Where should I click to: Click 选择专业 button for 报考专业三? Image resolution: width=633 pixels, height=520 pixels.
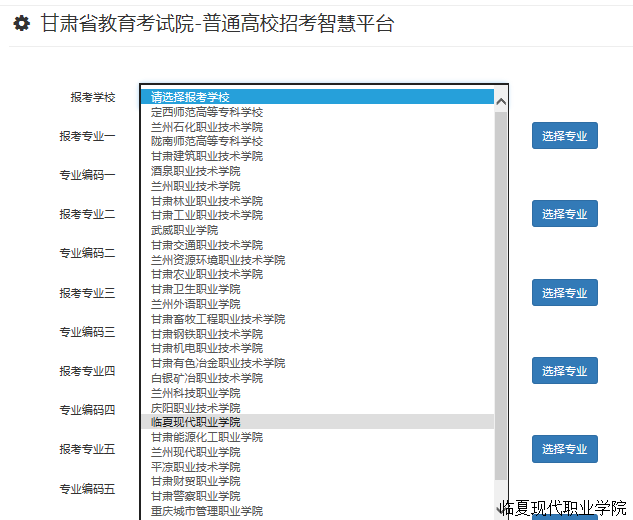(564, 293)
